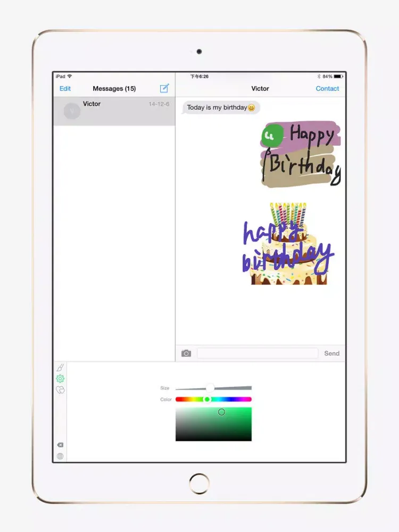Screen dimensions: 399x532
Task: Tap the iPad label in status bar
Action: [61, 76]
